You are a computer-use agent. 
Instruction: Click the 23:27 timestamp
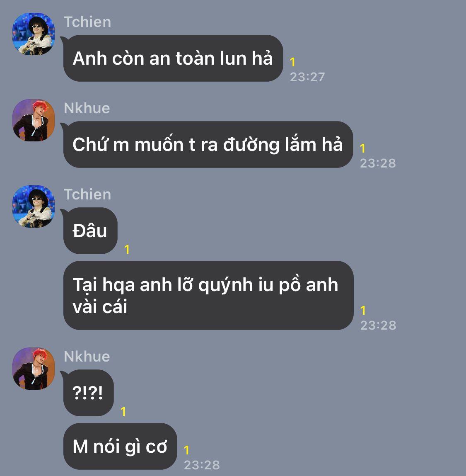(307, 77)
